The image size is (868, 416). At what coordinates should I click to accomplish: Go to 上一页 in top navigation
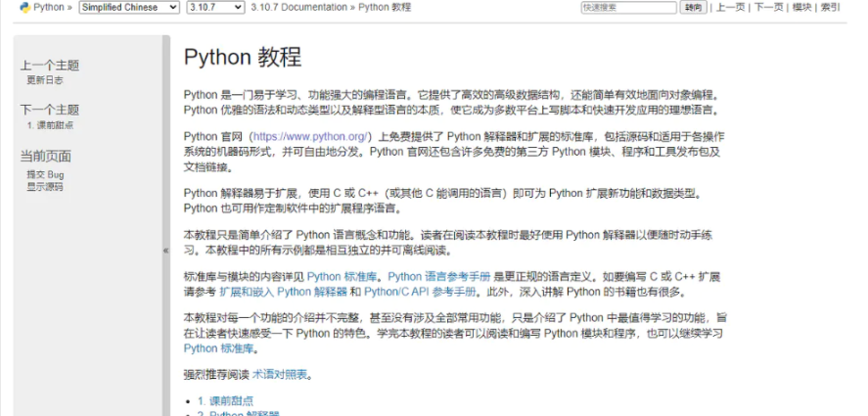pos(731,7)
